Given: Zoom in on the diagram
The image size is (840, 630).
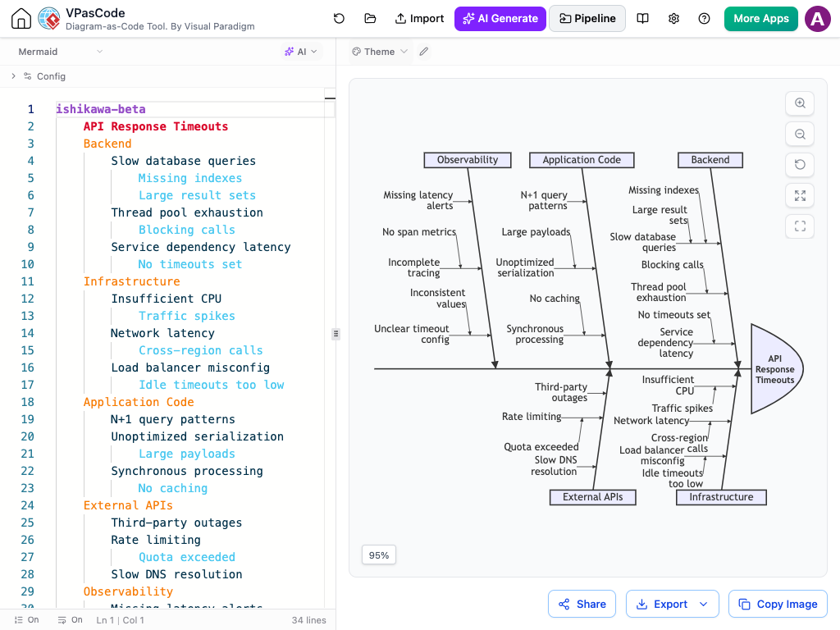Looking at the screenshot, I should pyautogui.click(x=800, y=103).
